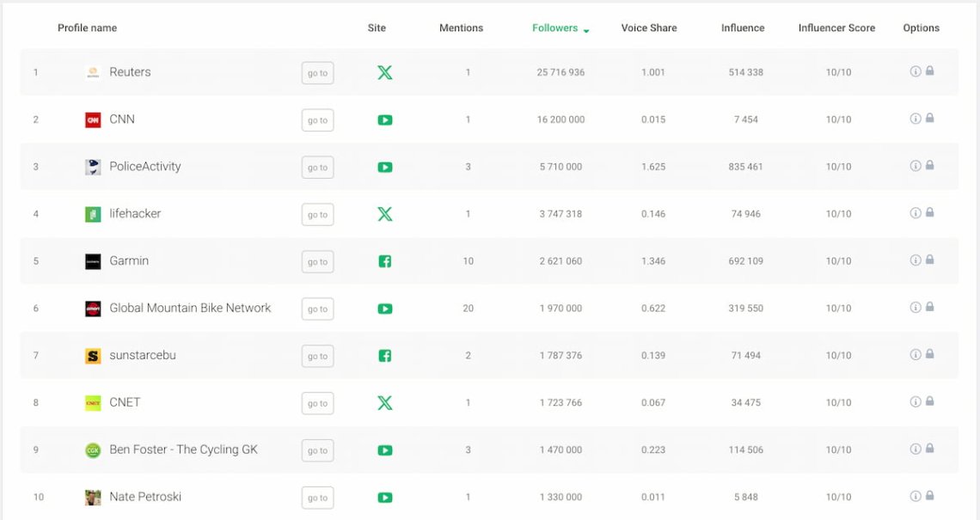Click the lock icon in Garmin row

coord(929,260)
